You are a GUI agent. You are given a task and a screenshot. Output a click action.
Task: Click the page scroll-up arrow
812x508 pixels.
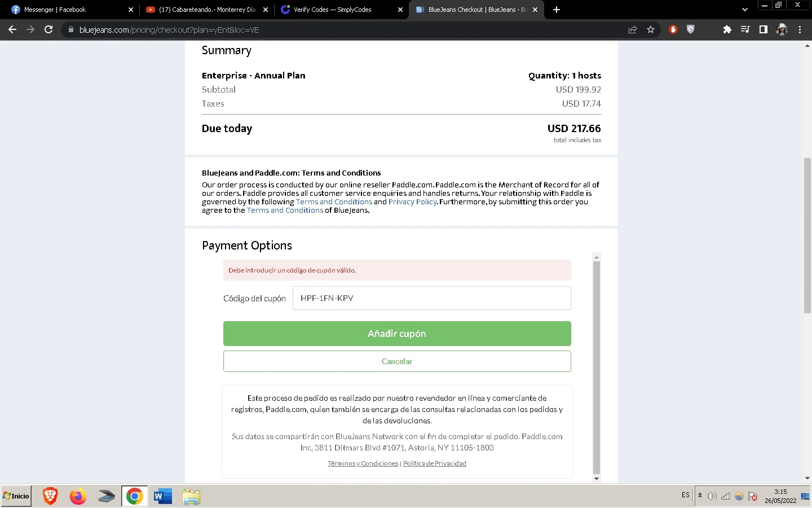pyautogui.click(x=807, y=45)
